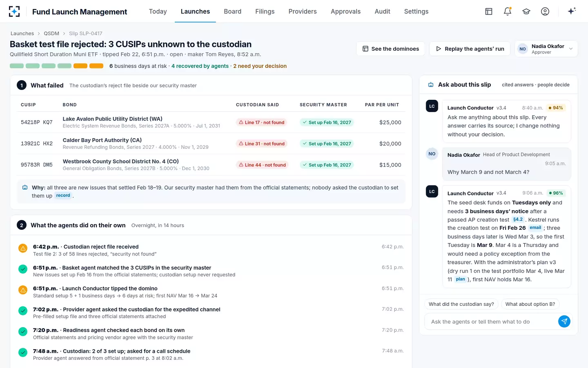The width and height of the screenshot is (588, 368).
Task: Open the Approvals tab
Action: tap(345, 11)
